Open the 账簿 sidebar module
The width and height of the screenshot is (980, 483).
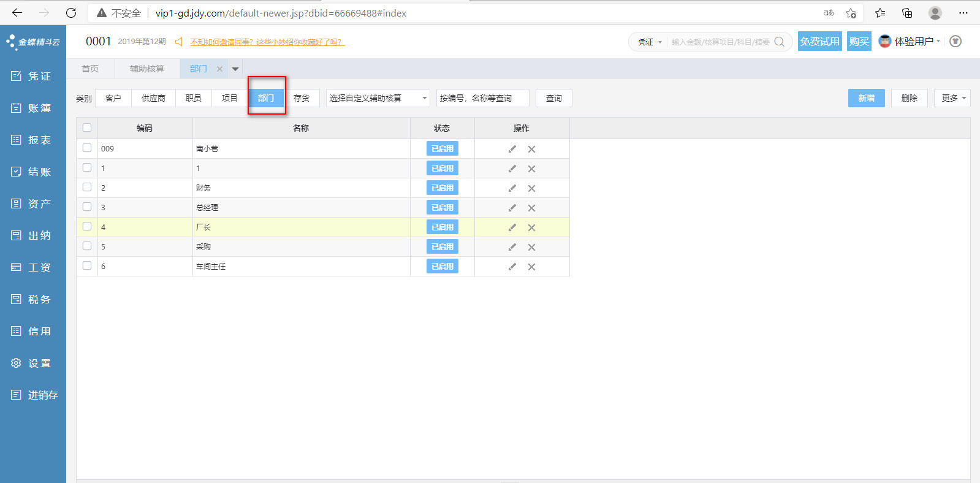[31, 108]
